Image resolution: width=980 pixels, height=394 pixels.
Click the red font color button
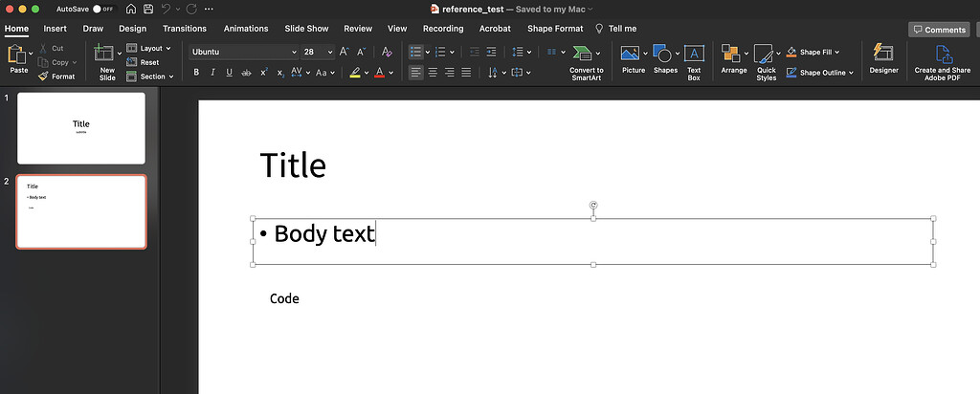[x=379, y=73]
